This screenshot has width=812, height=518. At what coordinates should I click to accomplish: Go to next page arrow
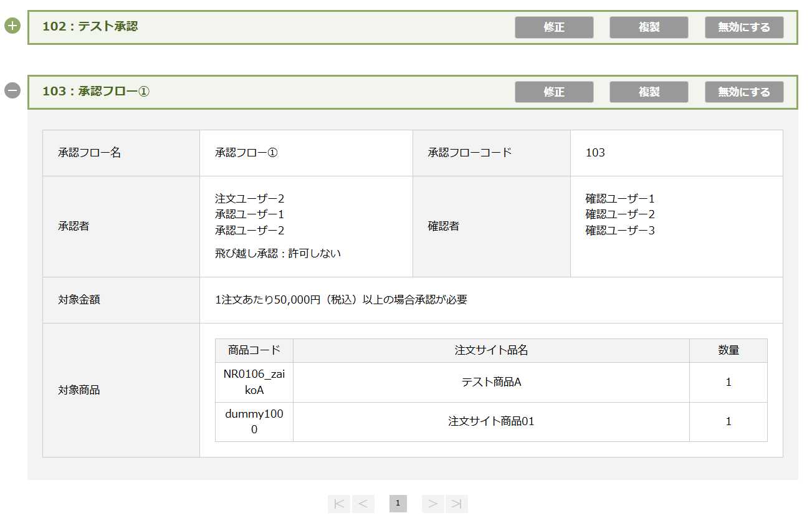pyautogui.click(x=433, y=504)
